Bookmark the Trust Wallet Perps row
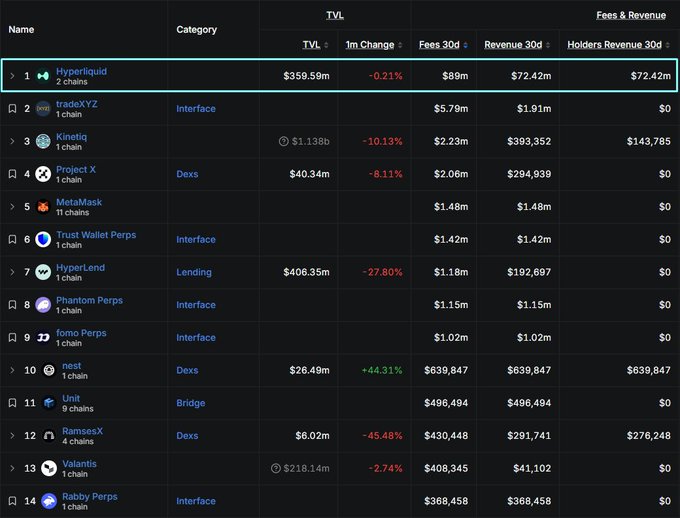 pyautogui.click(x=13, y=239)
